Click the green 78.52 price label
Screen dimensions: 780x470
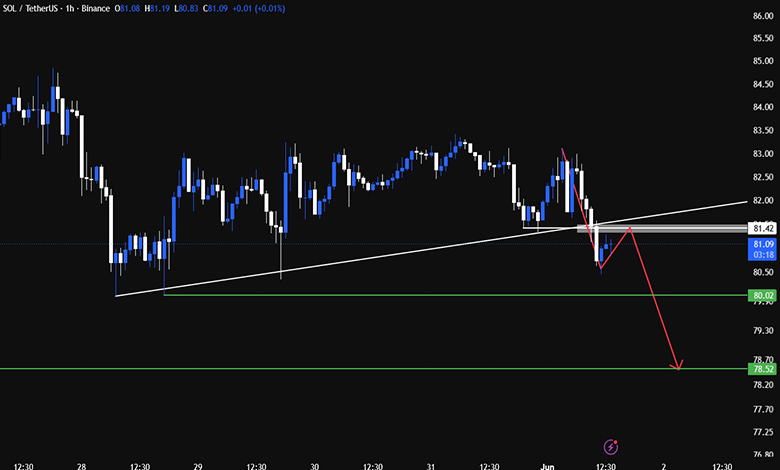762,369
